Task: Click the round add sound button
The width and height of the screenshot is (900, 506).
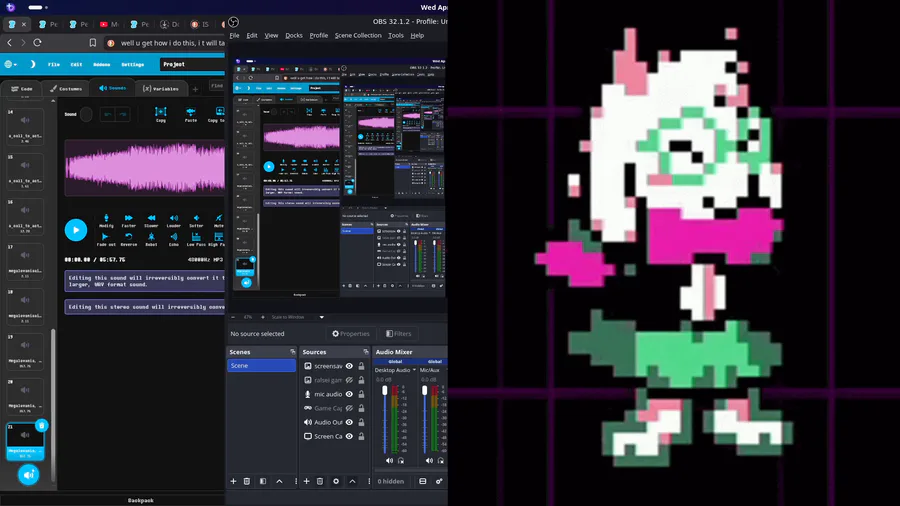Action: tap(28, 475)
